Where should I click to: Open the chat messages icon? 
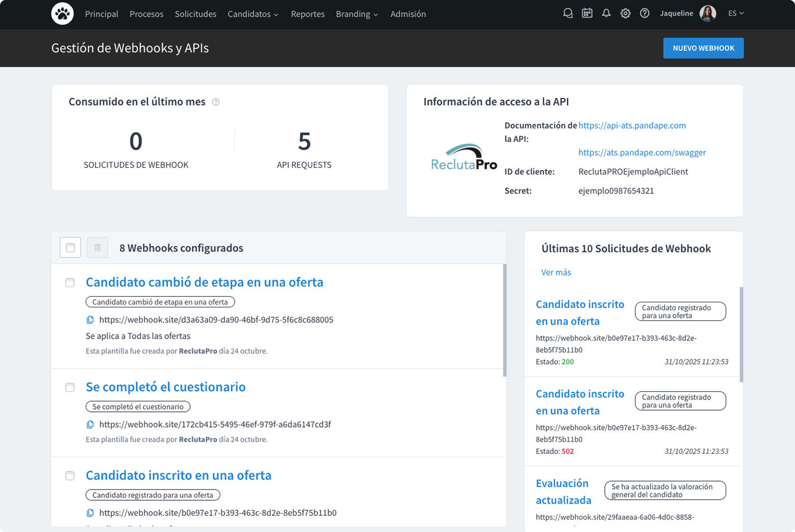tap(568, 13)
